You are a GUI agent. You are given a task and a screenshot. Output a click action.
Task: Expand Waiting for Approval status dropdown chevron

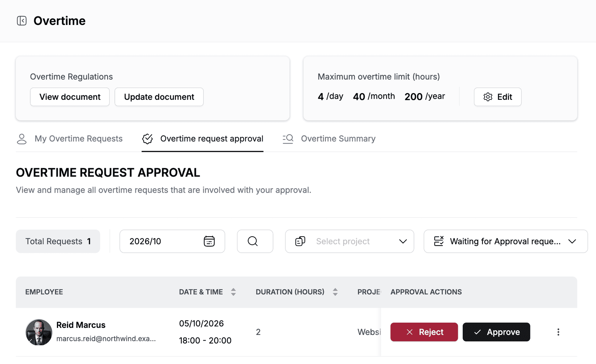pyautogui.click(x=572, y=241)
